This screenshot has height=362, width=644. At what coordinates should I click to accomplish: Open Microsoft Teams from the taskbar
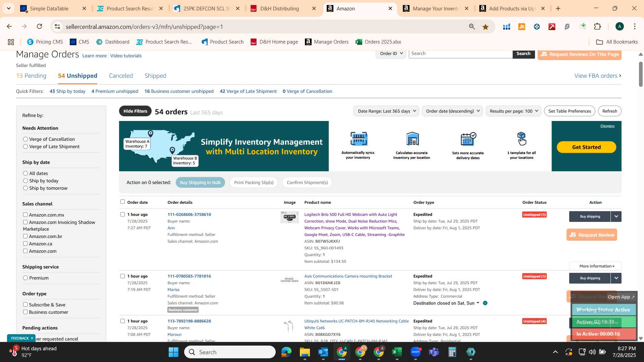(x=434, y=352)
